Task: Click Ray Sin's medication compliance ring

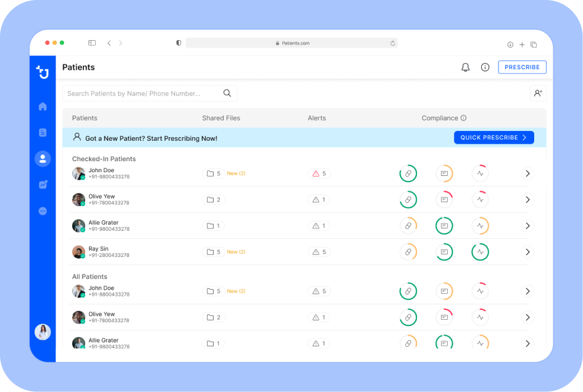Action: point(408,252)
